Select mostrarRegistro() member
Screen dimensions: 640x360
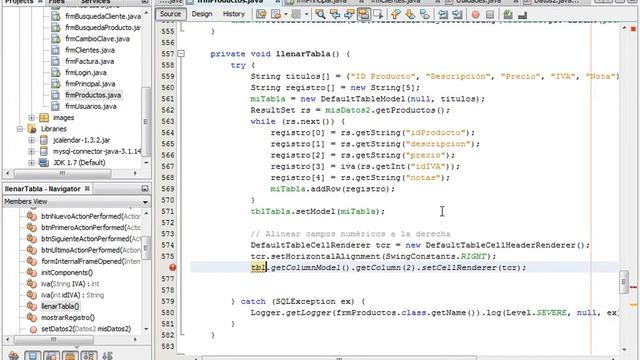tap(68, 318)
